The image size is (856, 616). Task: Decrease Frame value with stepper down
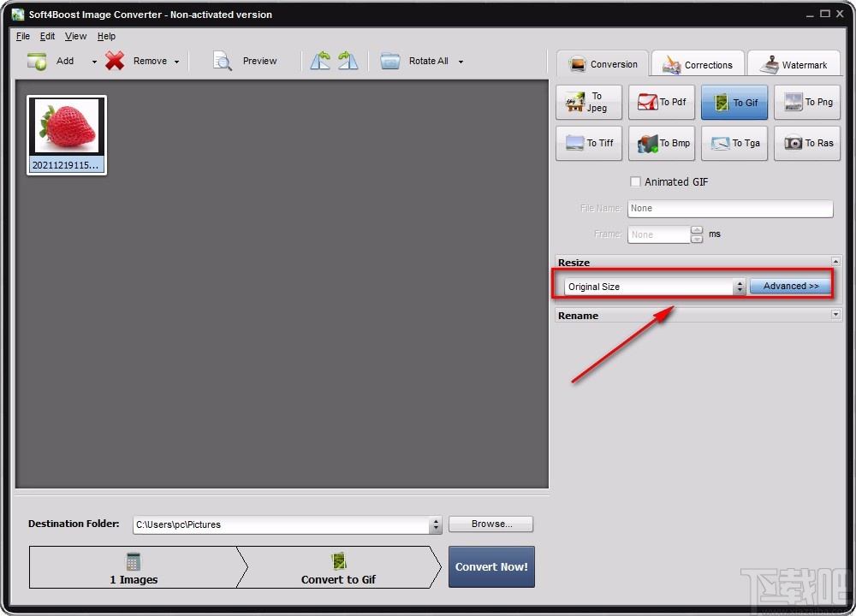[x=697, y=239]
